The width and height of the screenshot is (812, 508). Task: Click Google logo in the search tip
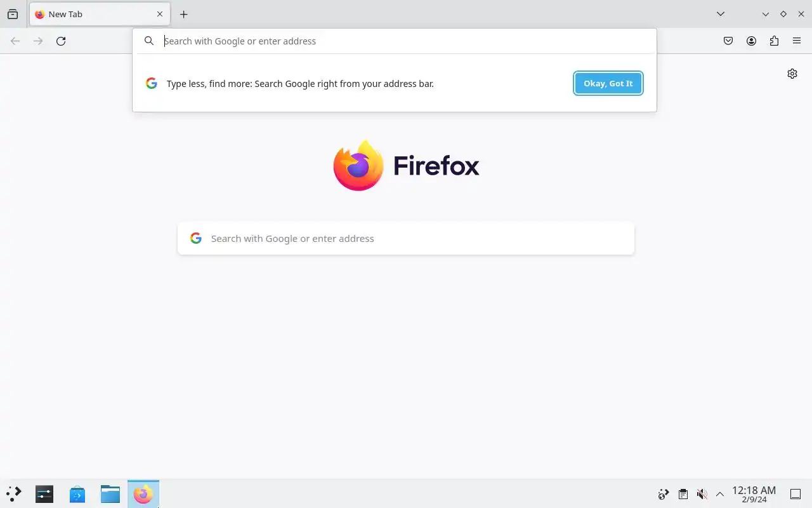(x=151, y=83)
